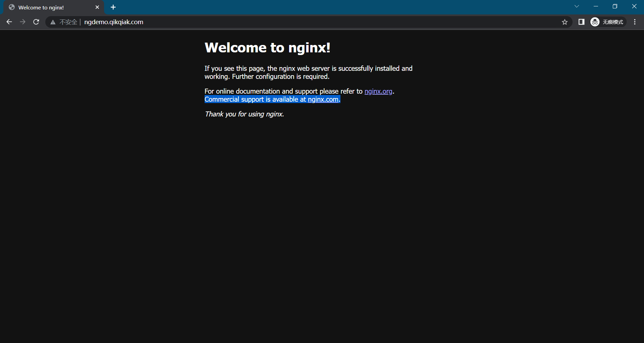Click text 'For online documentation and support'
The height and width of the screenshot is (343, 644).
[261, 91]
